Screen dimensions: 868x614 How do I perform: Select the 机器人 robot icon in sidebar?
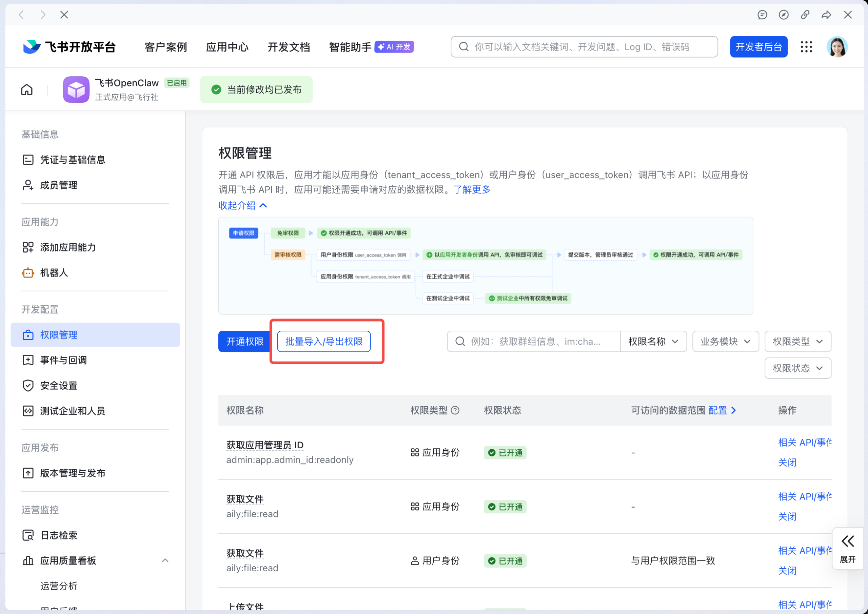coord(28,272)
